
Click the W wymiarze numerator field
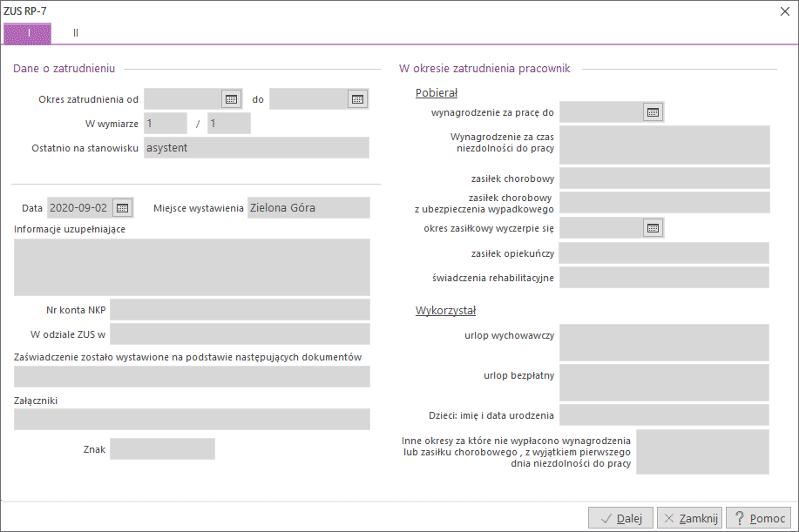166,123
